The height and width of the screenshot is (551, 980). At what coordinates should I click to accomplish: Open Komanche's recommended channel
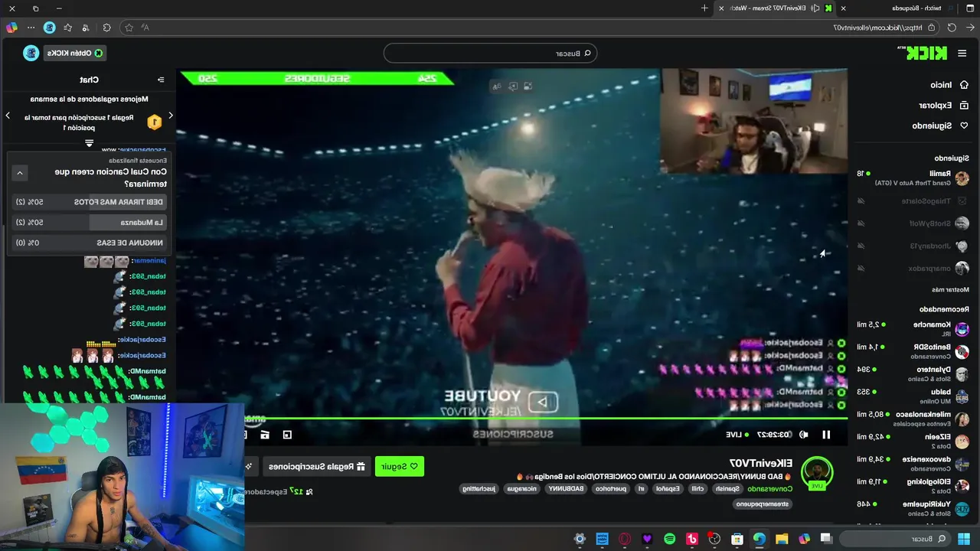coord(913,329)
